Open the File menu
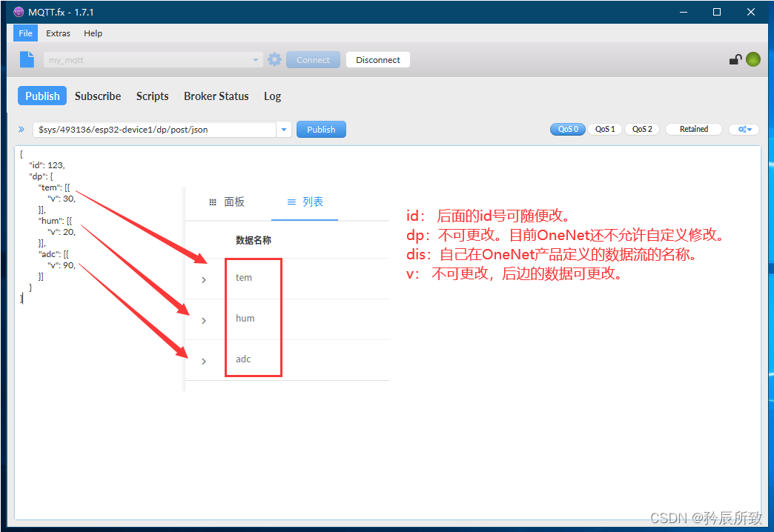Screen dimensions: 774x532 [x=25, y=33]
